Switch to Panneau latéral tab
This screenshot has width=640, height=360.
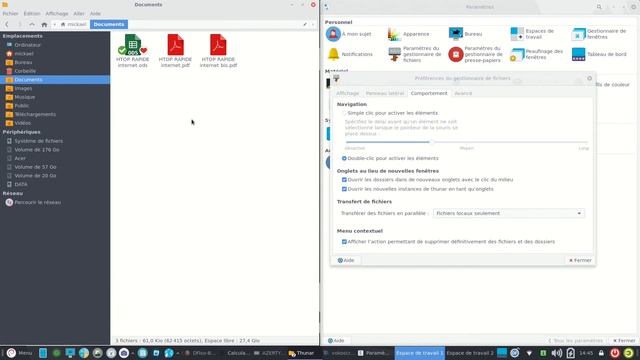384,93
